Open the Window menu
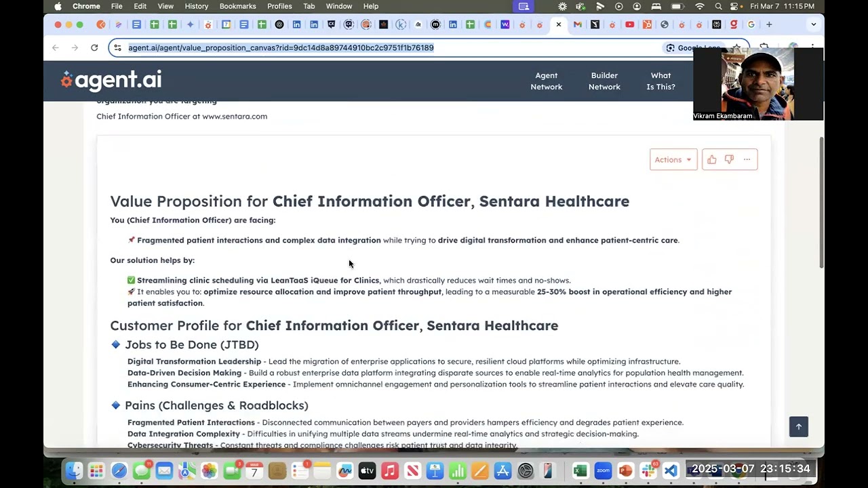 pos(339,6)
